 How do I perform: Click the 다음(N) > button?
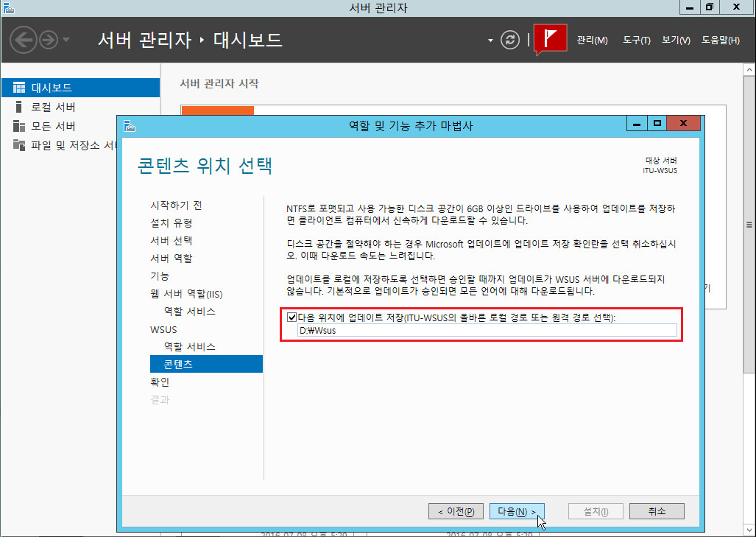(x=516, y=511)
